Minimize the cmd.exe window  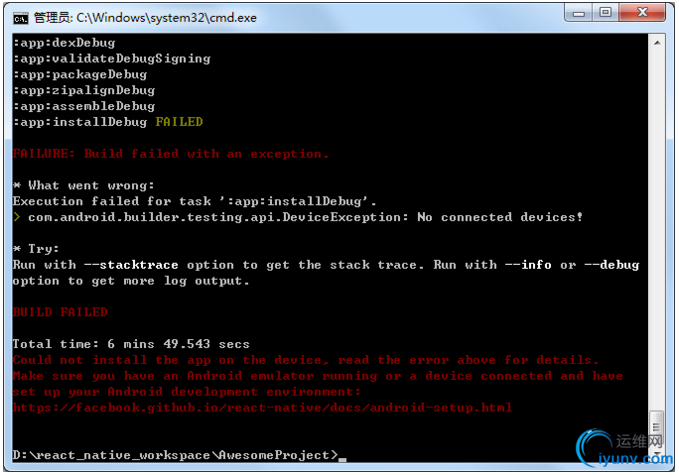pyautogui.click(x=579, y=13)
